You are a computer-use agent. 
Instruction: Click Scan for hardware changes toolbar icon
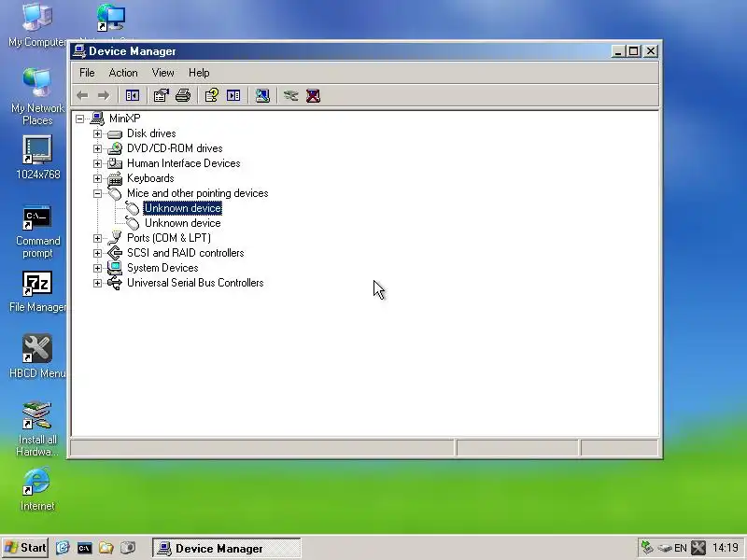click(262, 96)
